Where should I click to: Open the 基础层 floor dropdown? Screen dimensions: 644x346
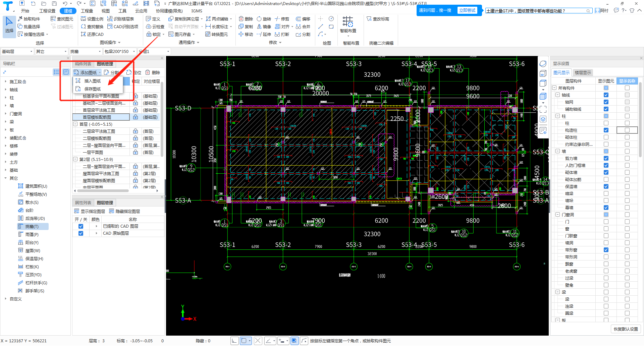pyautogui.click(x=17, y=51)
